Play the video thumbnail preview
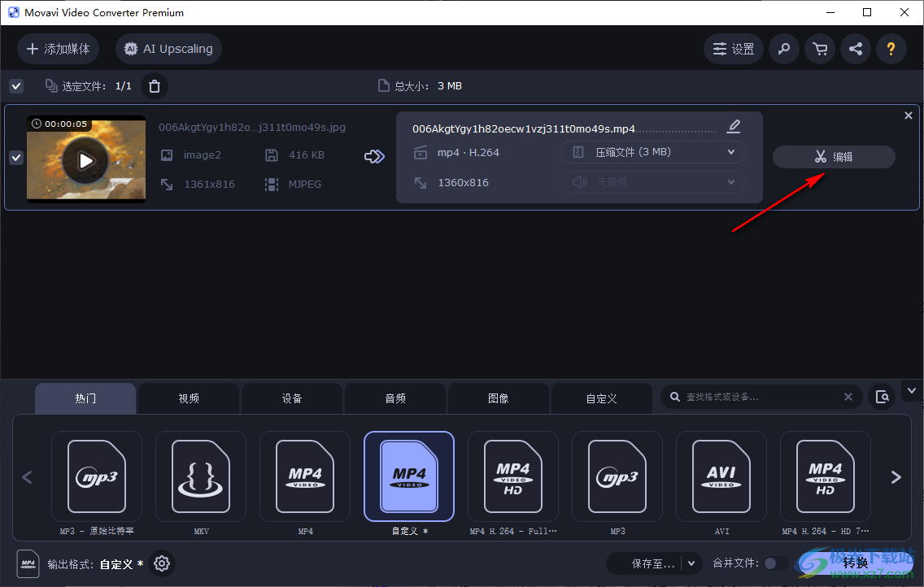 pos(86,160)
